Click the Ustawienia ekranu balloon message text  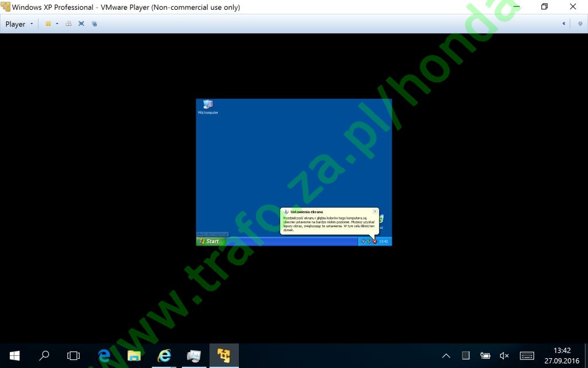coord(329,224)
